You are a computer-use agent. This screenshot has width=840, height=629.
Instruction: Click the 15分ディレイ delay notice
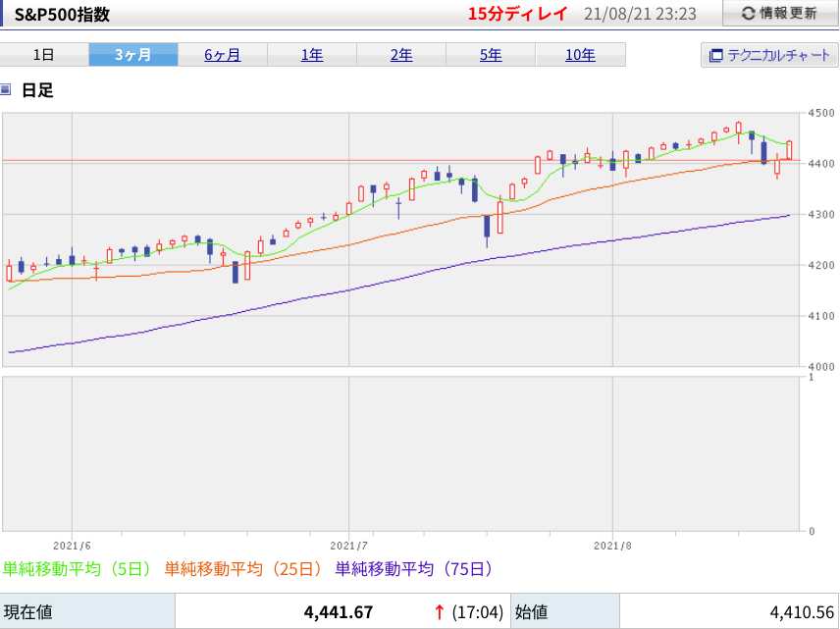(x=517, y=14)
